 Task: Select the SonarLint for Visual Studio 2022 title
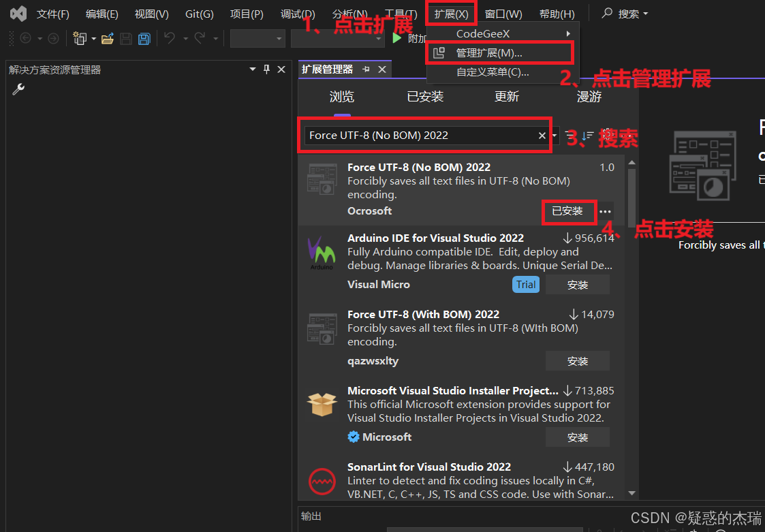429,467
